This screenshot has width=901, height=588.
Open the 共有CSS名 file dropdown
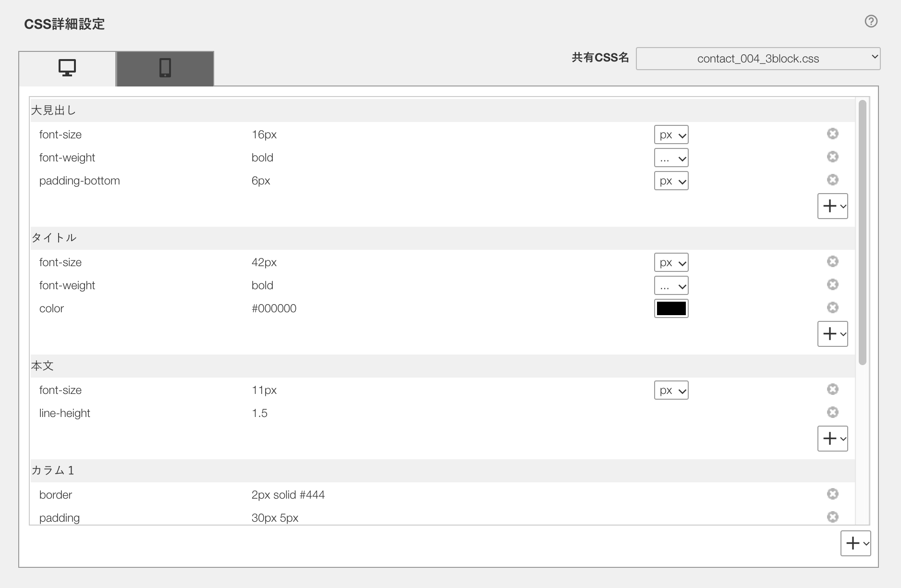[758, 58]
